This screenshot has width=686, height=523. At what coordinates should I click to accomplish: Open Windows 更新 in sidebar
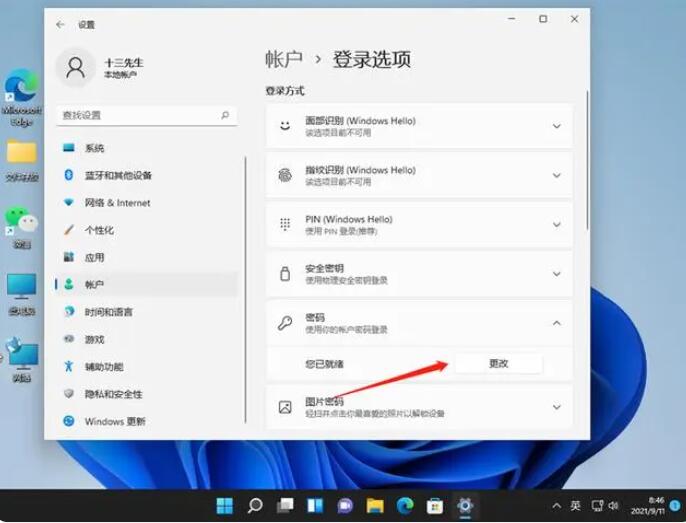point(116,421)
